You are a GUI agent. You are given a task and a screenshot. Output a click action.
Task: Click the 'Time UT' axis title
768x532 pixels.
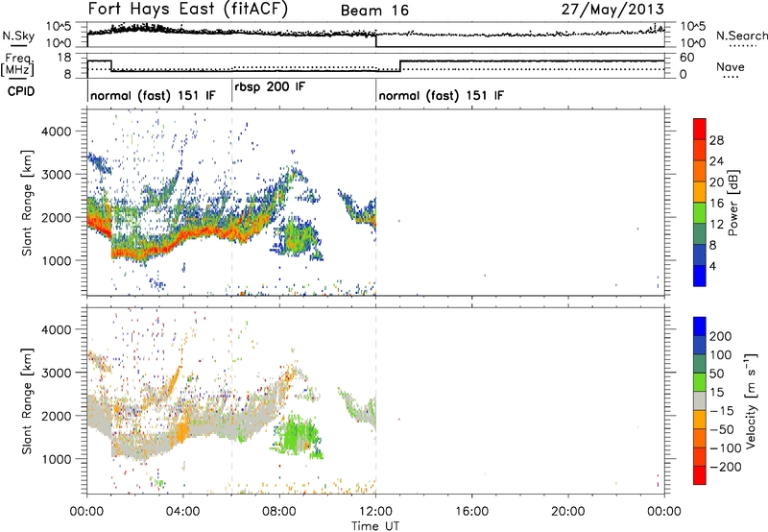coord(375,526)
